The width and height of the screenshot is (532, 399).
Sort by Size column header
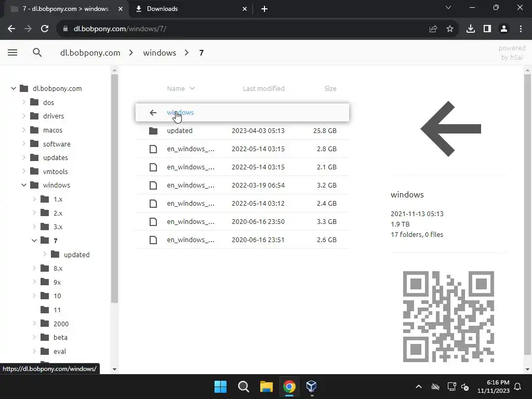pyautogui.click(x=330, y=88)
